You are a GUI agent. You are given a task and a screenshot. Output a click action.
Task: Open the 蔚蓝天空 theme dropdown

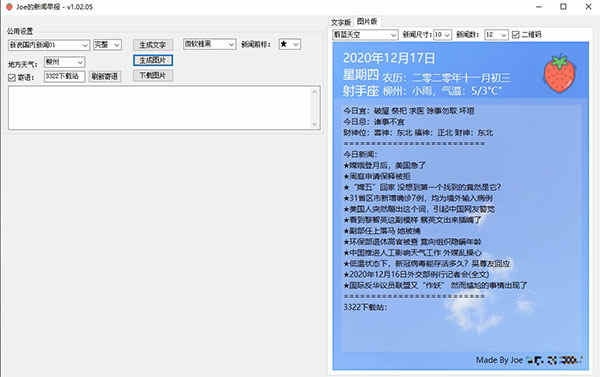click(x=365, y=35)
